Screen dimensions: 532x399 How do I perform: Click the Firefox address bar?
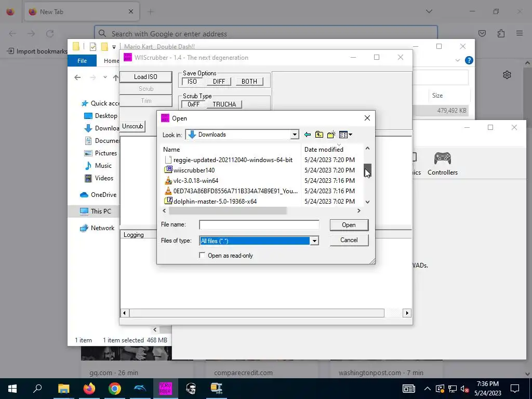pos(265,34)
